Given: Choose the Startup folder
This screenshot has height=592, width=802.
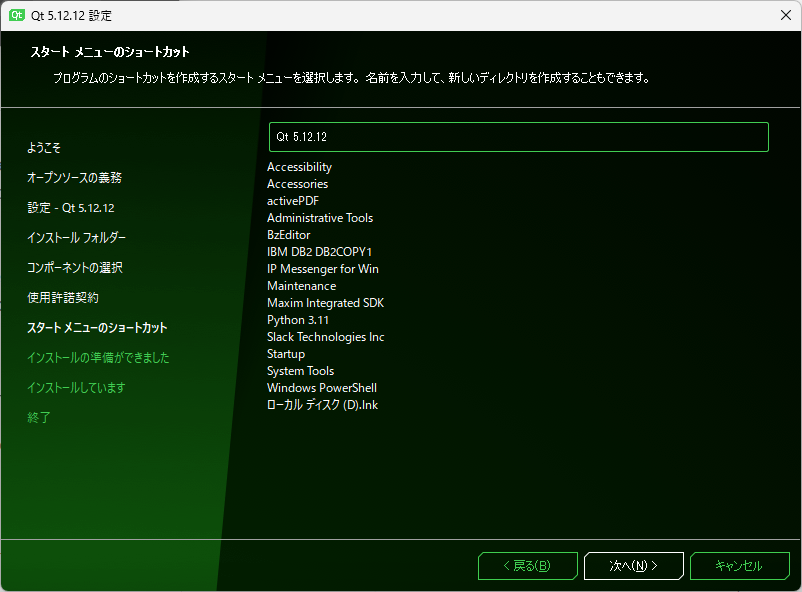Looking at the screenshot, I should 285,354.
